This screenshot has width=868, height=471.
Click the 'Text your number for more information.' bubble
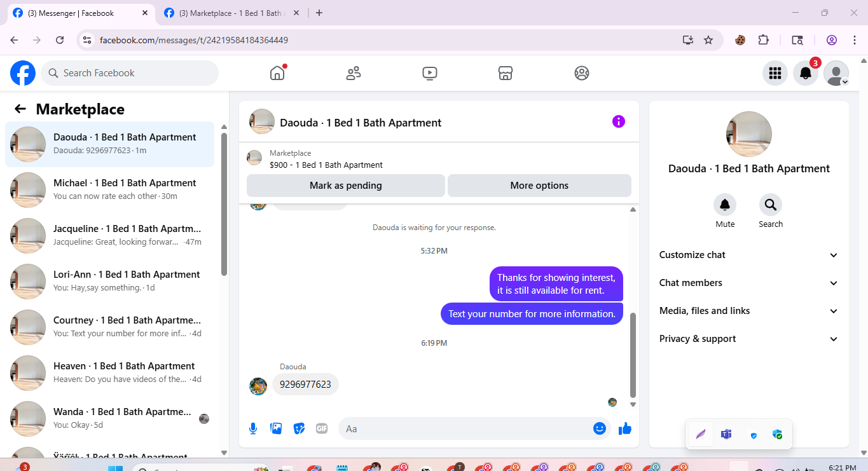tap(532, 314)
